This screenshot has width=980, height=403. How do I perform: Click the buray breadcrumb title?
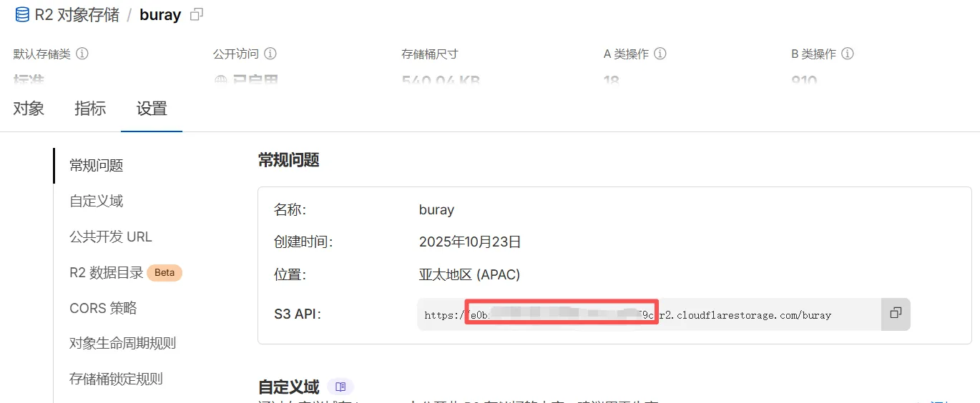(160, 15)
